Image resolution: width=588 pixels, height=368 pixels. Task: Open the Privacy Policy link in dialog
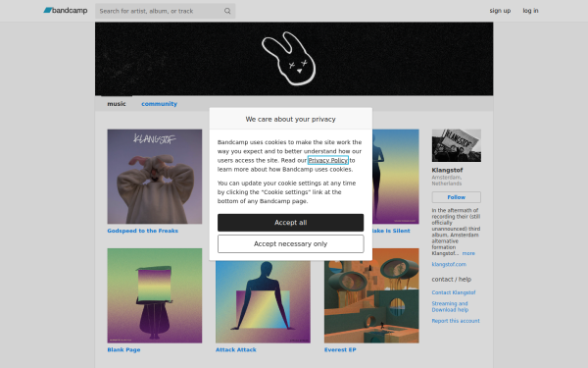tap(328, 160)
